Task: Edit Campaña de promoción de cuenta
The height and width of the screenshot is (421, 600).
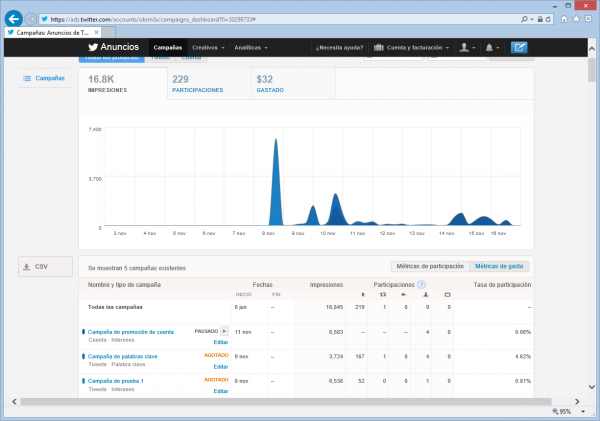Action: pyautogui.click(x=221, y=342)
